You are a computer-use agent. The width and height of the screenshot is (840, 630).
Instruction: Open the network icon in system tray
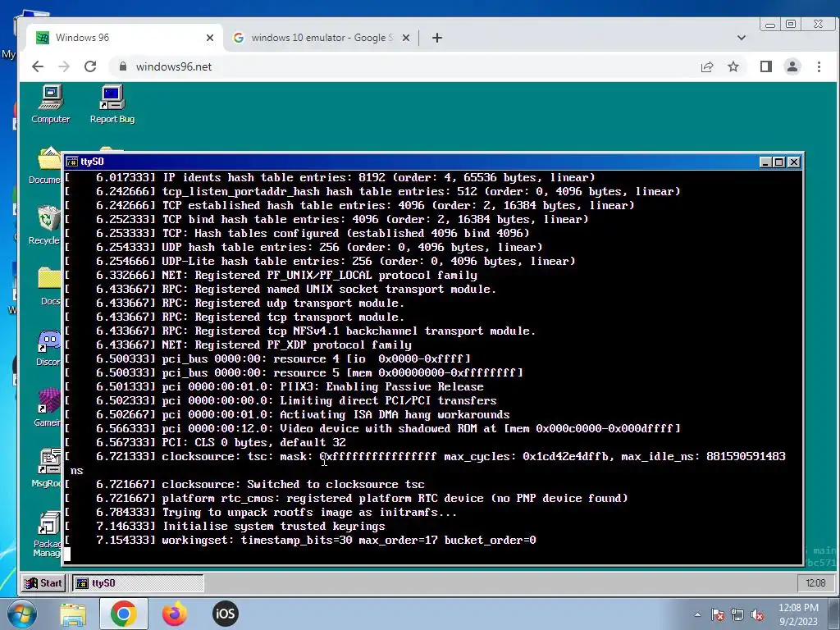[737, 615]
